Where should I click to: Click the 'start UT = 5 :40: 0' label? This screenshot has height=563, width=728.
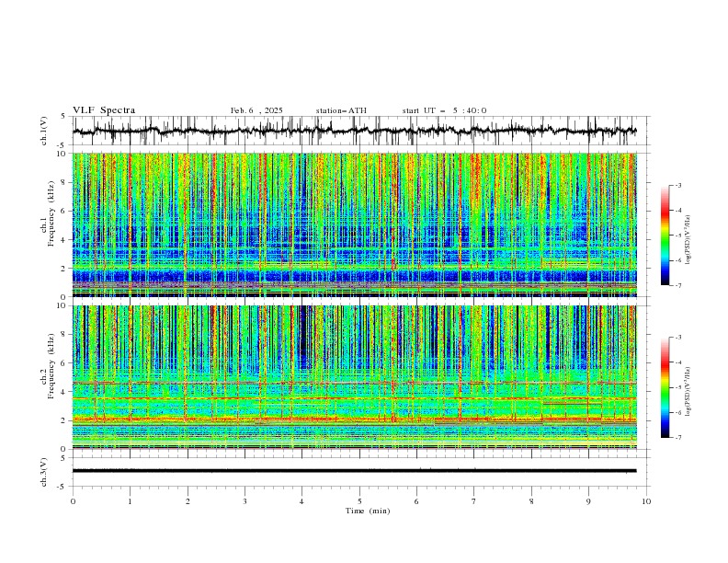point(444,110)
